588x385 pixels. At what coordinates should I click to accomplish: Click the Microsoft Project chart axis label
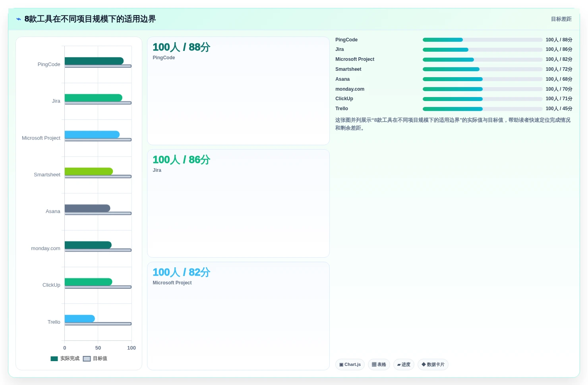pos(41,138)
